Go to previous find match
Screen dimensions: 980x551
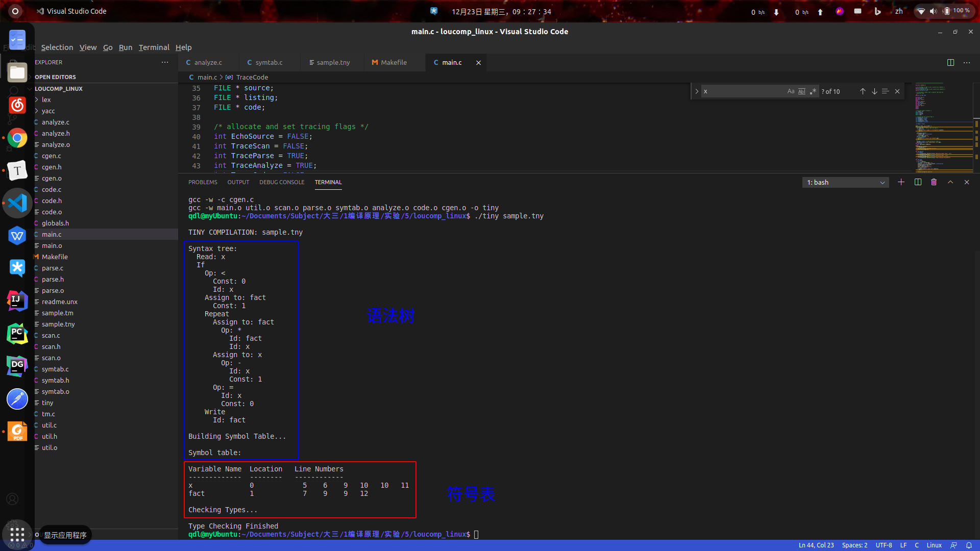tap(863, 91)
